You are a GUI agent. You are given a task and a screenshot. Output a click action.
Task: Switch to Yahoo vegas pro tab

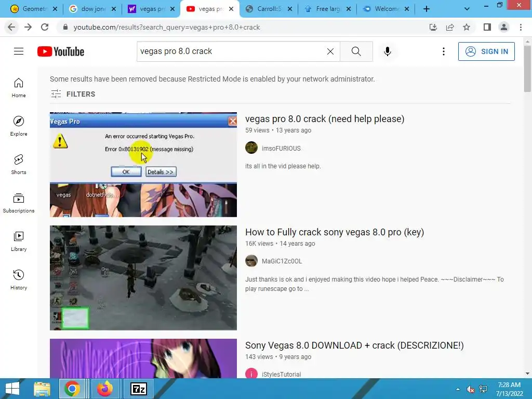[x=151, y=9]
